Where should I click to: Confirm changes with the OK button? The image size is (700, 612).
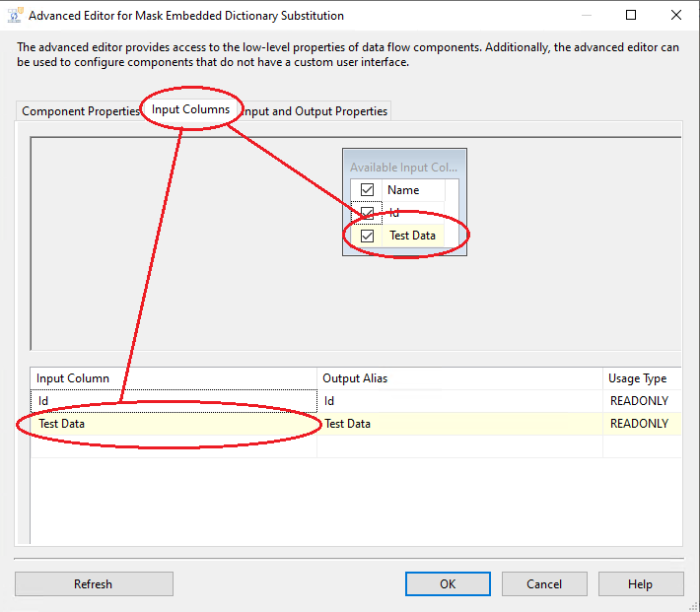[448, 584]
